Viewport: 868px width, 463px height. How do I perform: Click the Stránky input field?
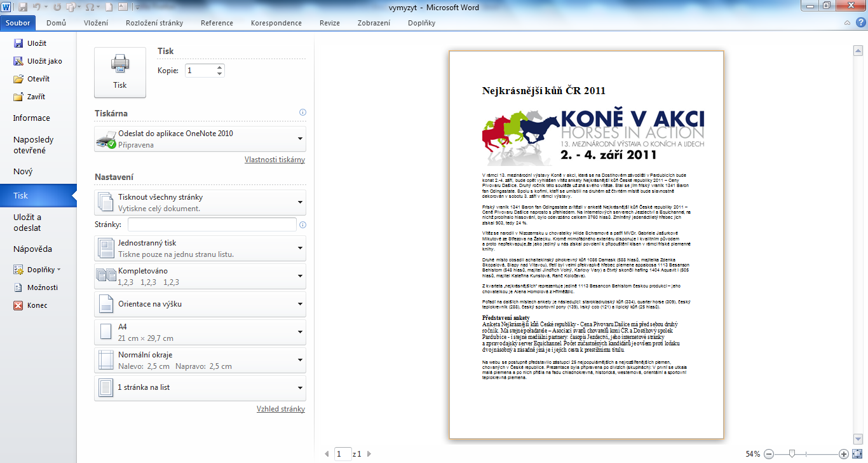(x=212, y=225)
